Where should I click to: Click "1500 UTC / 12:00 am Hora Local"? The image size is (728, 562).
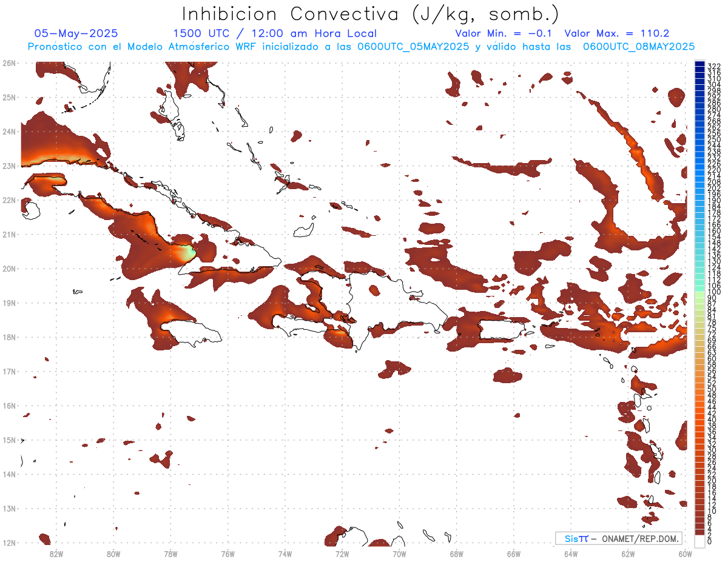(x=275, y=34)
